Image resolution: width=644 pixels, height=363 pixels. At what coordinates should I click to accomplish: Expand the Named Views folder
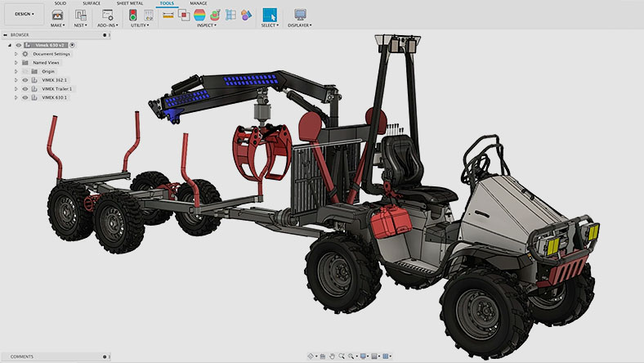click(16, 62)
